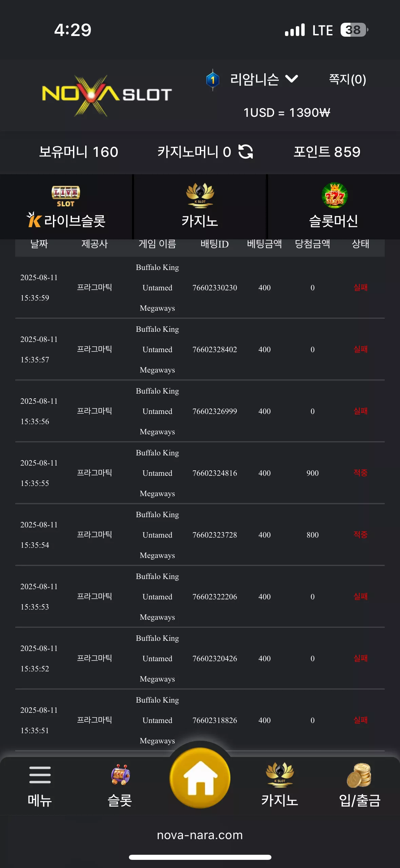The width and height of the screenshot is (400, 868).
Task: Tap the 당첨금액 column header
Action: [x=312, y=244]
